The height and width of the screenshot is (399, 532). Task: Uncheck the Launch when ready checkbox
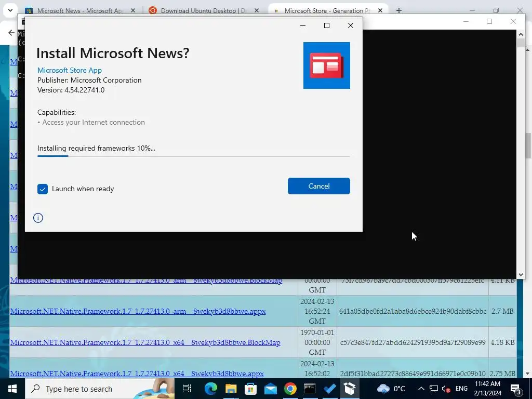pos(43,189)
